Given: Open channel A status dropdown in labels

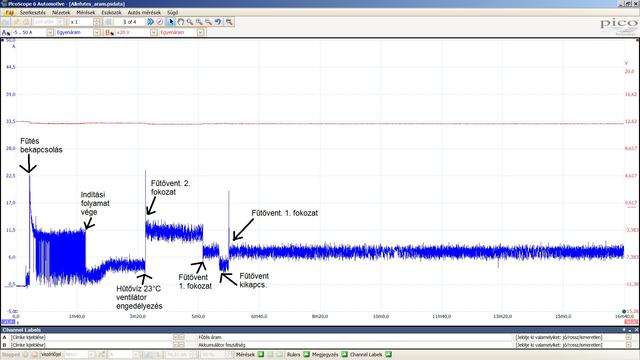Looking at the screenshot, I should [629, 338].
